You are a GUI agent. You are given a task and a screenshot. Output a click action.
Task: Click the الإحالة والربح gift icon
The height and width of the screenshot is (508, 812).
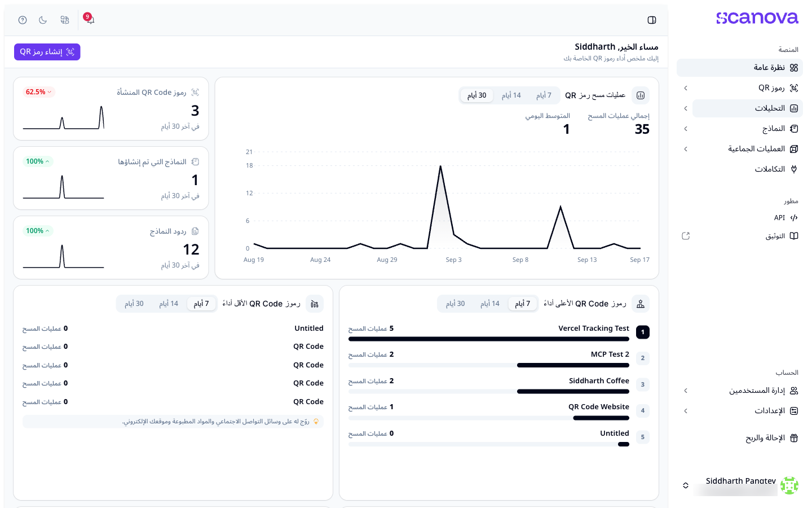[x=794, y=438]
